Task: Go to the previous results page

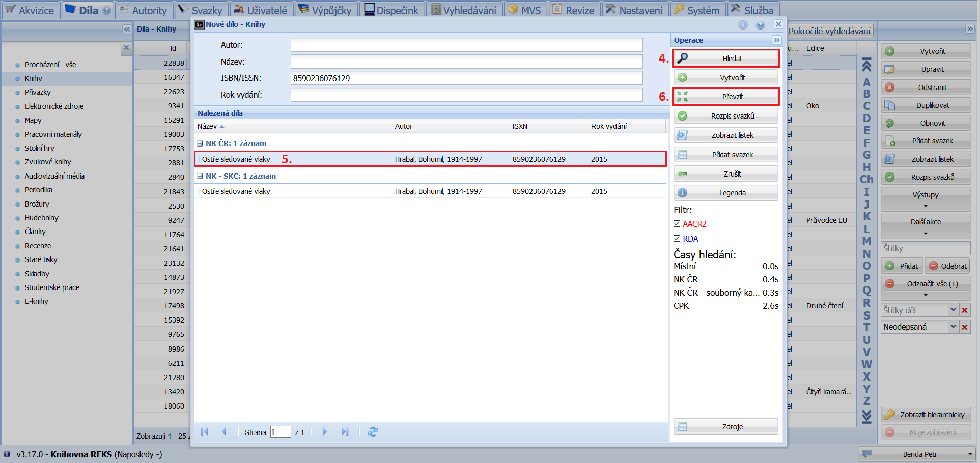Action: pyautogui.click(x=223, y=432)
